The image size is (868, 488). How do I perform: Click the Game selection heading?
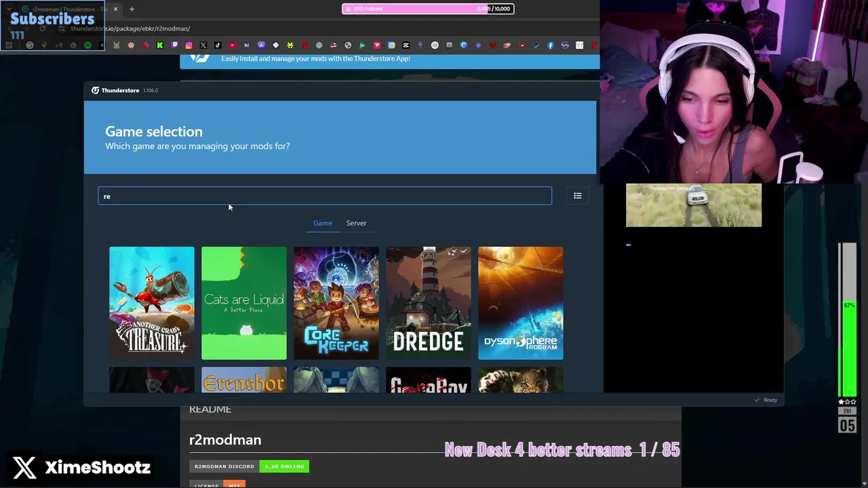pos(154,131)
